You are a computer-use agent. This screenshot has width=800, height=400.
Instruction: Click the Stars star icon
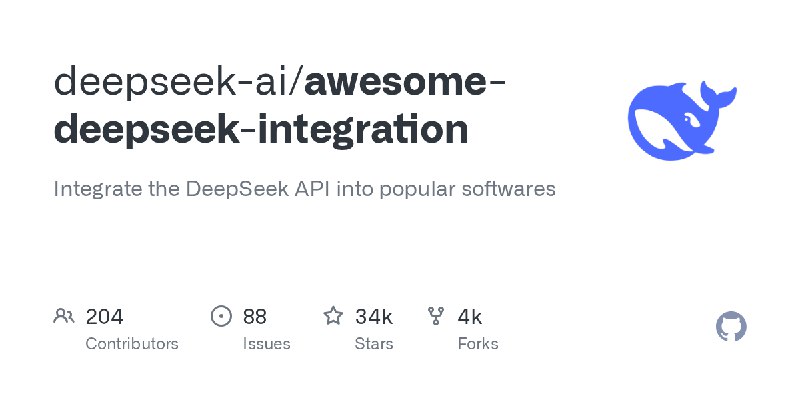tap(333, 317)
